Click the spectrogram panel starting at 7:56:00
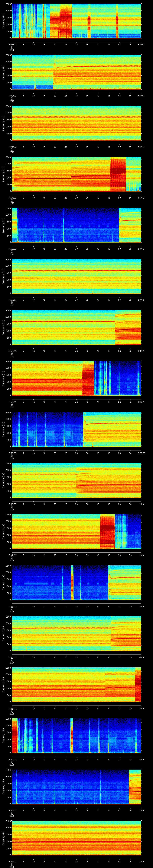The height and width of the screenshot is (868, 153). click(x=77, y=276)
